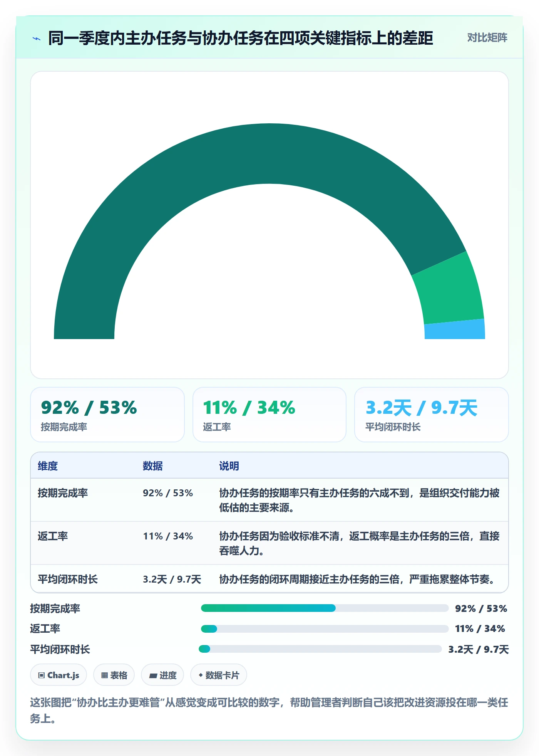
Task: Click the lightning bolt icon beside the title
Action: click(x=37, y=39)
